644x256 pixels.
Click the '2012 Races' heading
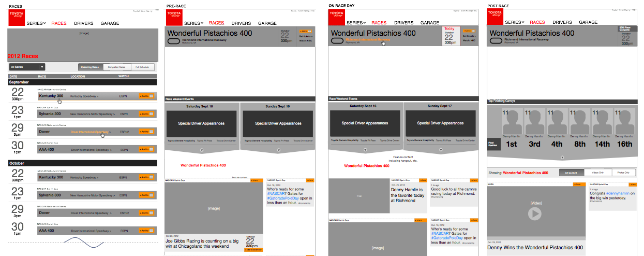pyautogui.click(x=23, y=56)
